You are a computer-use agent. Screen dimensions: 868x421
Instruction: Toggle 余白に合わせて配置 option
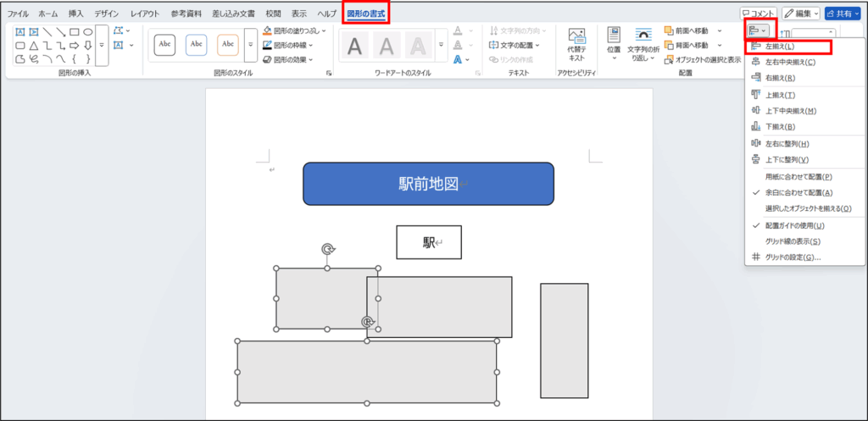point(799,192)
